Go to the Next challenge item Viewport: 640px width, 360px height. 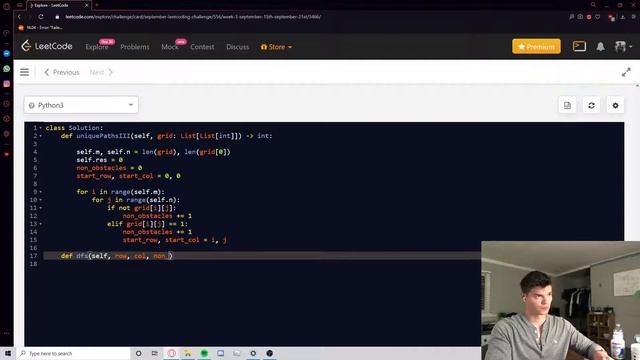101,72
